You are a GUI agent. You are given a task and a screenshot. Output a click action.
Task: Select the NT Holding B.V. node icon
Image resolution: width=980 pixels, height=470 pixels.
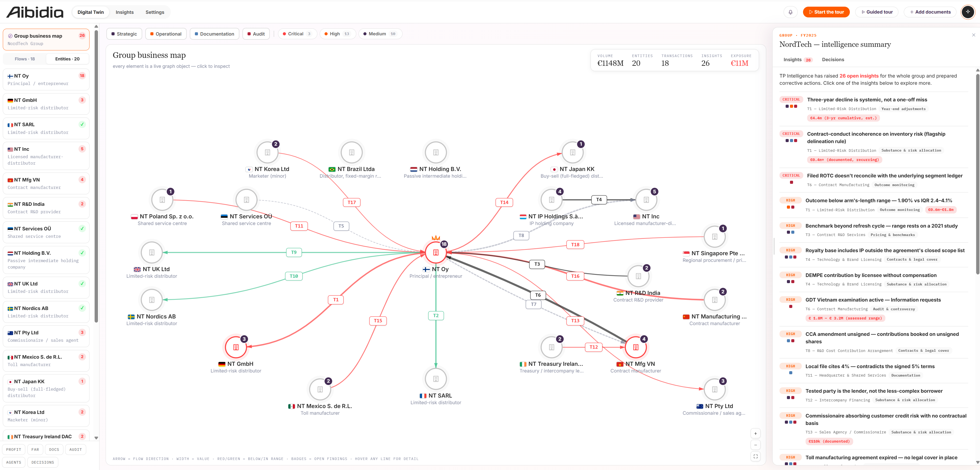[x=436, y=152]
